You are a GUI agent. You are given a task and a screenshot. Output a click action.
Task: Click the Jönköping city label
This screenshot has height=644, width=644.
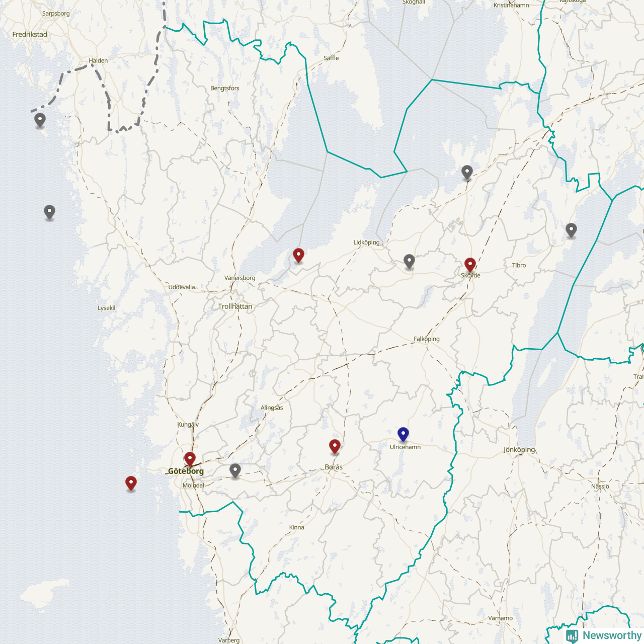(519, 450)
